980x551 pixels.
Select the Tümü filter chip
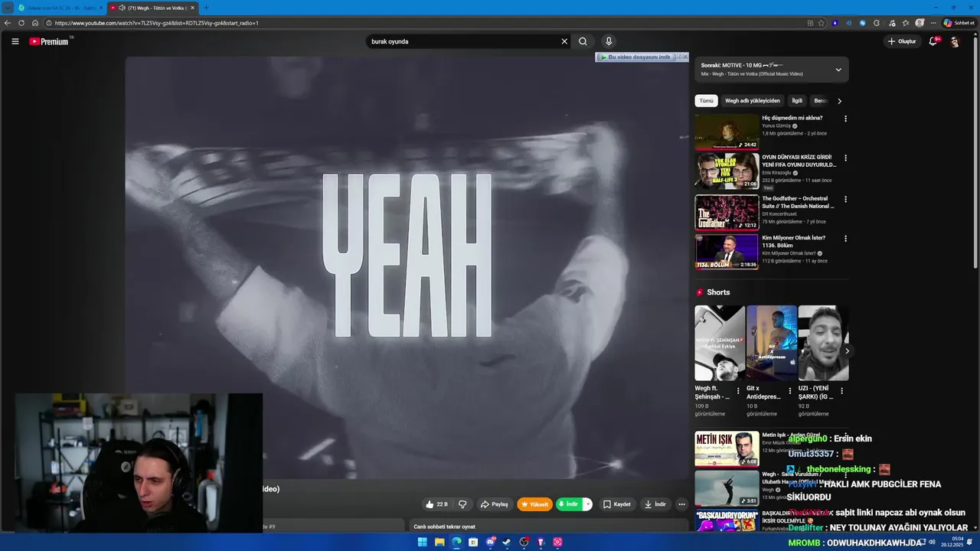[x=706, y=101]
